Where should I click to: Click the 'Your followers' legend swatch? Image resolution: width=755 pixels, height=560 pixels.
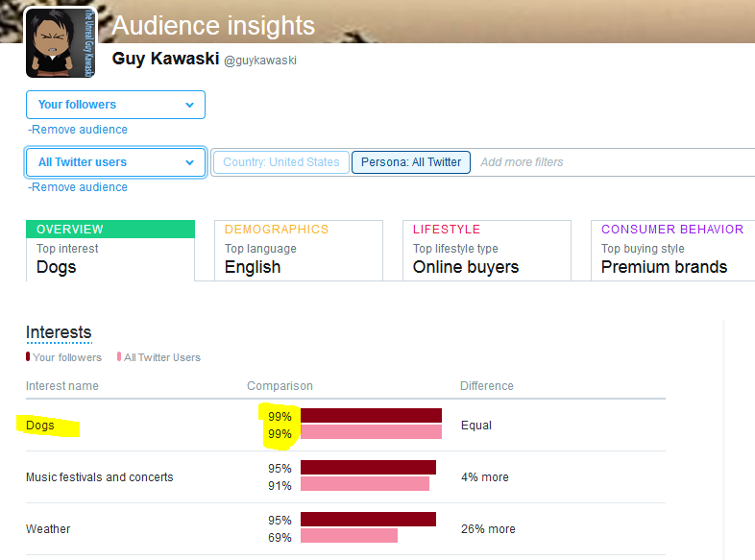coord(28,356)
